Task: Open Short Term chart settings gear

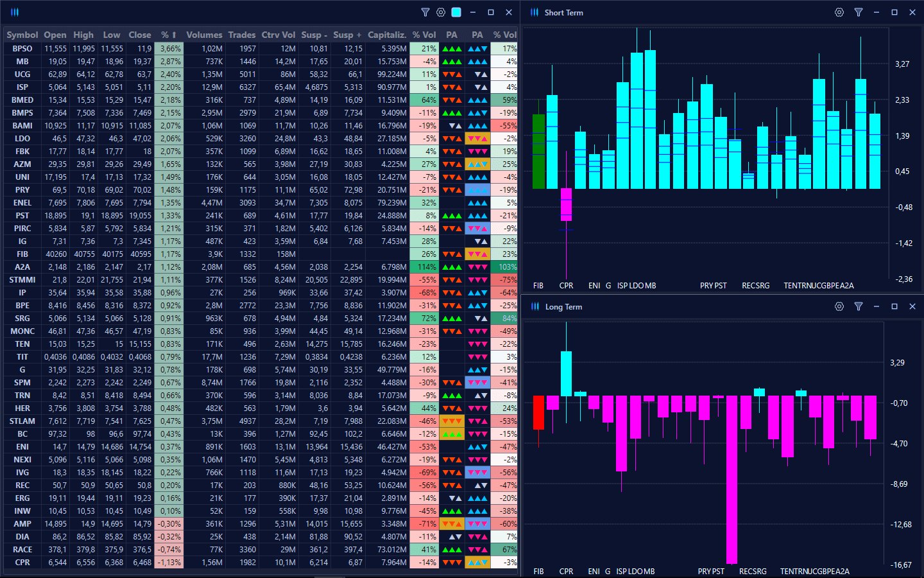Action: [x=839, y=12]
